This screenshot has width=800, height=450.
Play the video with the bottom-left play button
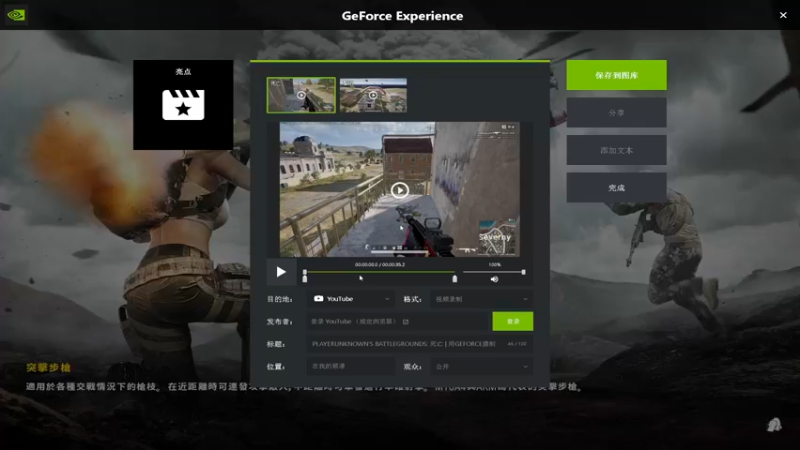281,272
